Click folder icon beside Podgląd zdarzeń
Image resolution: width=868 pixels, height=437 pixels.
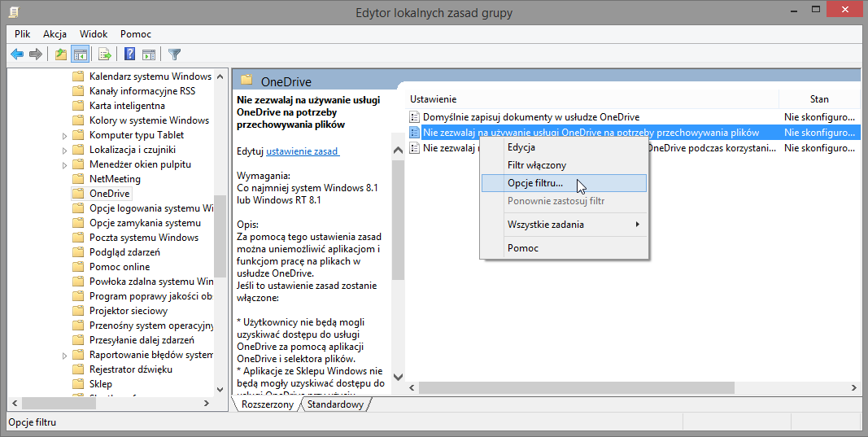click(x=78, y=252)
